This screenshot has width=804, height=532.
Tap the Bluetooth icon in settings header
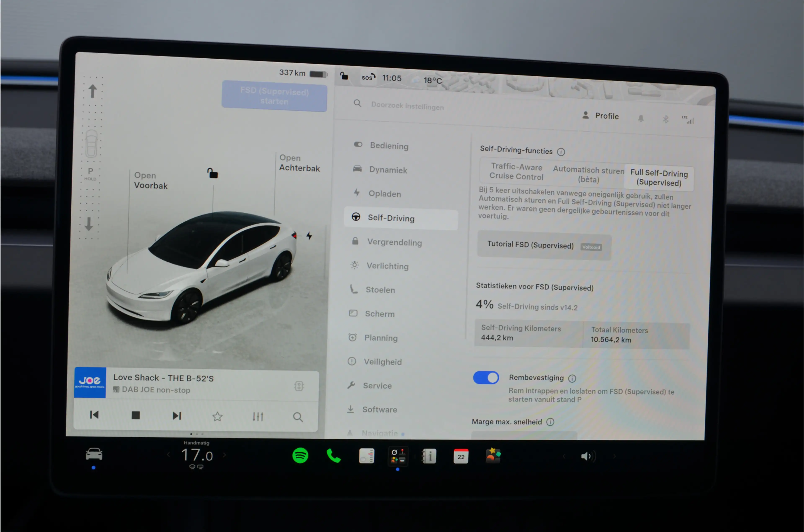click(666, 119)
